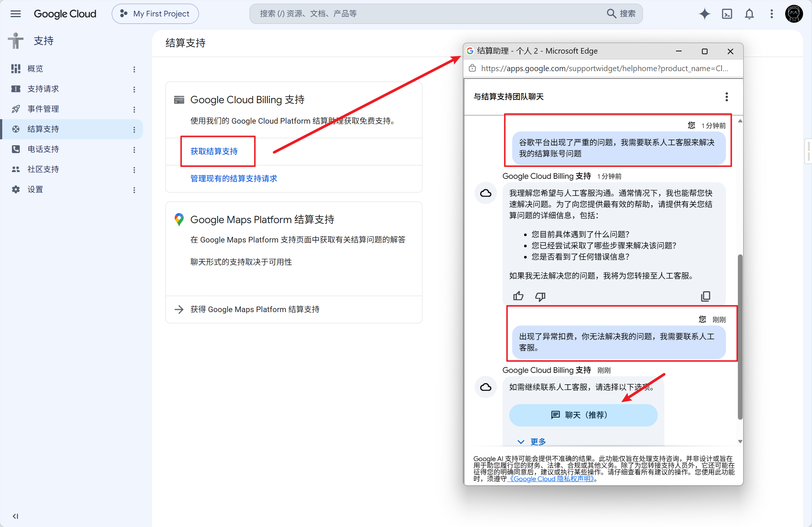Select 结算支持 in the sidebar
Viewport: 812px width, 527px height.
(72, 129)
